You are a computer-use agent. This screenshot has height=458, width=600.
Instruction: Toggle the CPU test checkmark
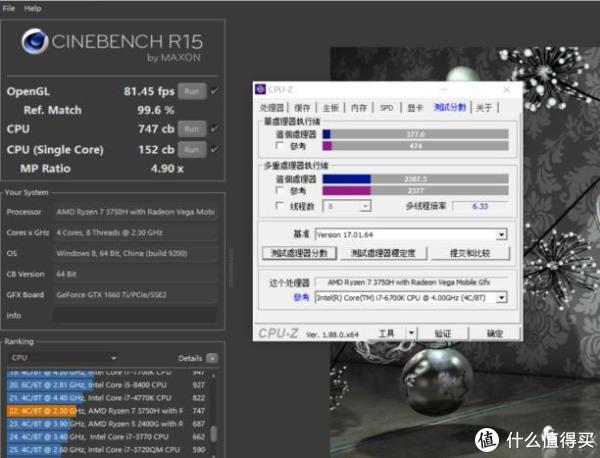(214, 129)
